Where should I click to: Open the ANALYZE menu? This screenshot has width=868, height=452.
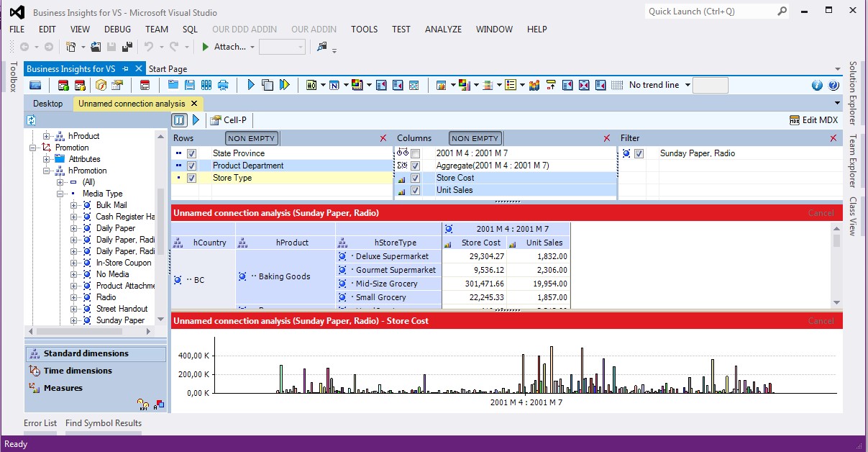(x=443, y=30)
